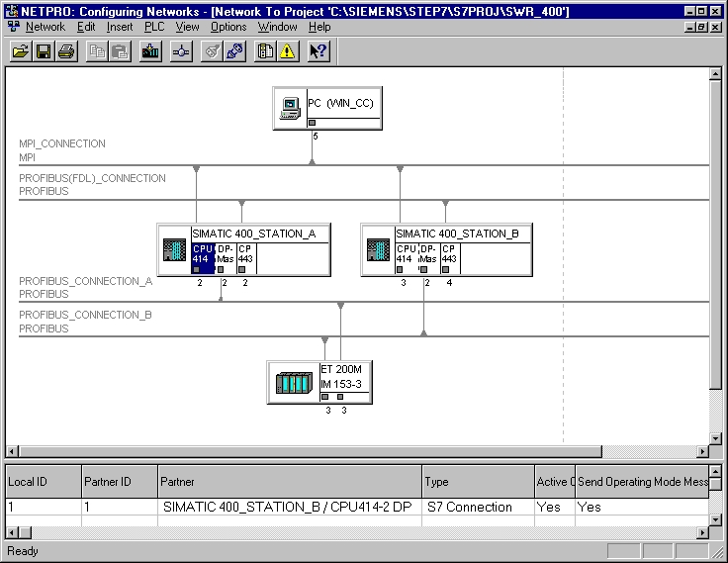The width and height of the screenshot is (728, 563).
Task: Select DP-Mas module in STATION_A
Action: coord(226,258)
